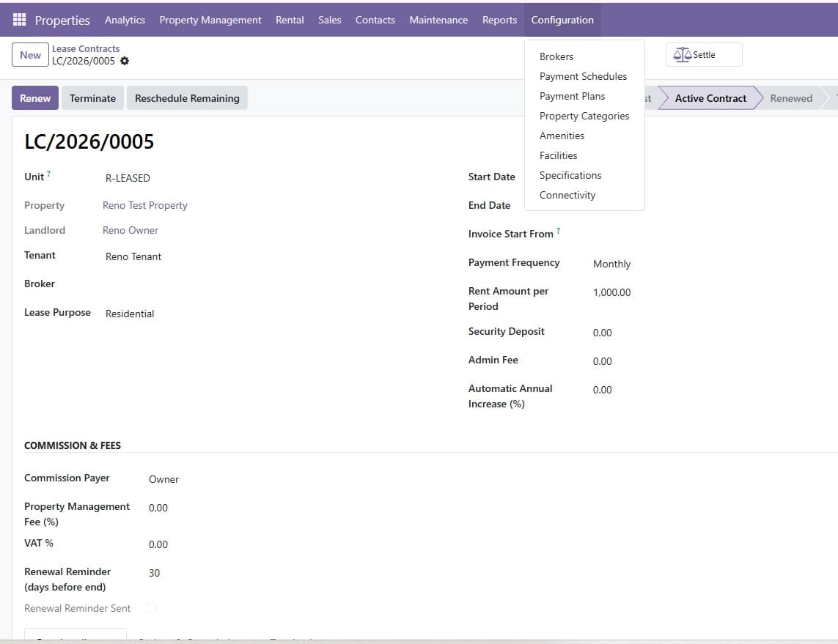Open the Reno Owner landlord link

(x=131, y=230)
